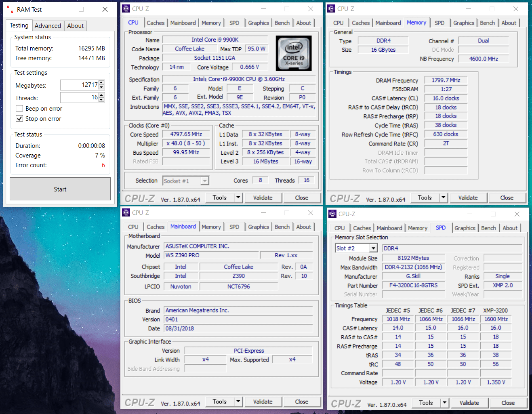Open About tab in RAM Test
Screen dimensions: 532x414
coord(75,26)
